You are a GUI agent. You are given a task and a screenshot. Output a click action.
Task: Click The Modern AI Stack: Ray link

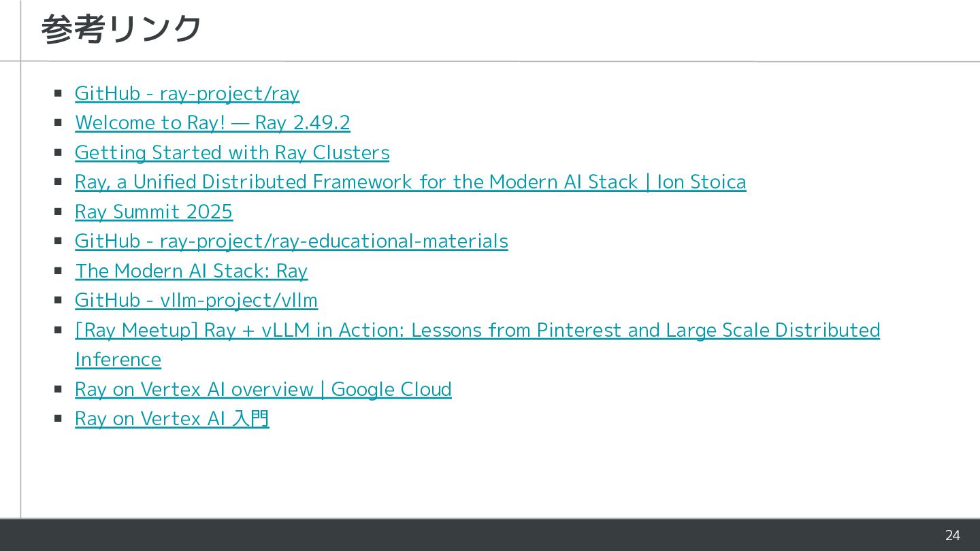191,271
